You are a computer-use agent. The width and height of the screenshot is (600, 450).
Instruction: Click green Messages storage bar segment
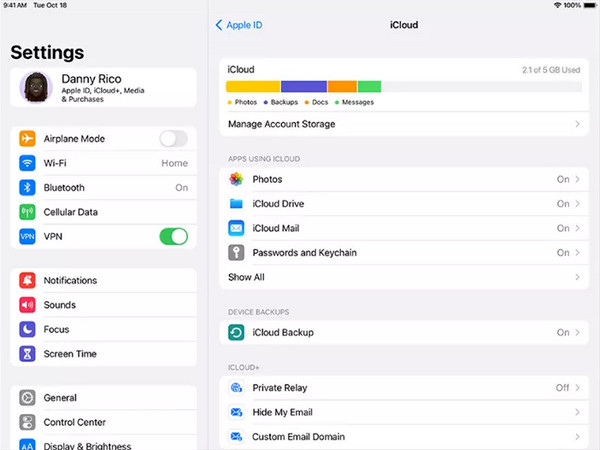click(x=369, y=86)
